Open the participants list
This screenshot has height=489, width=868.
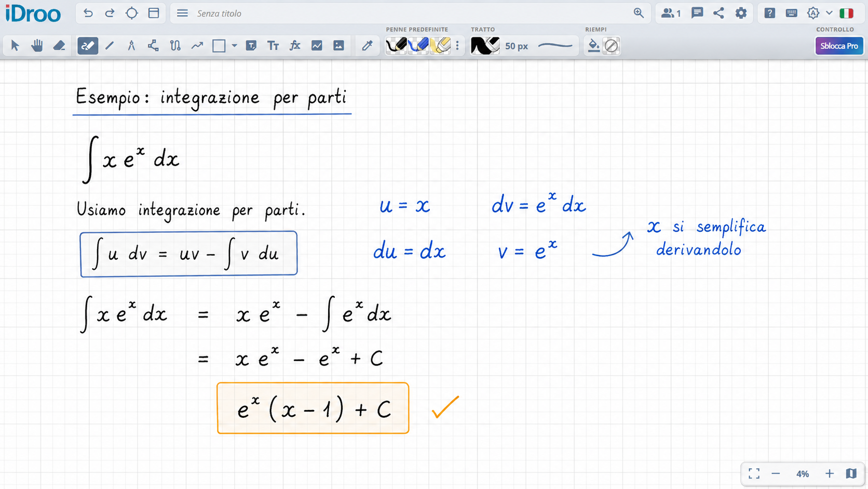[x=671, y=14]
